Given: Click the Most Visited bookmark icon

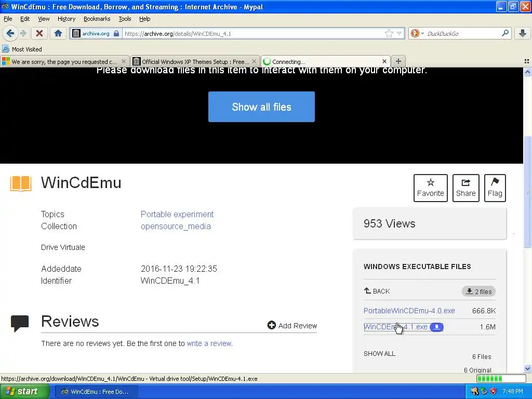Looking at the screenshot, I should click(5, 49).
